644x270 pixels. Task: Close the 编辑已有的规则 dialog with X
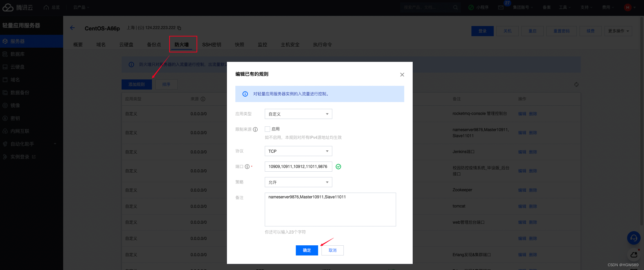coord(402,75)
